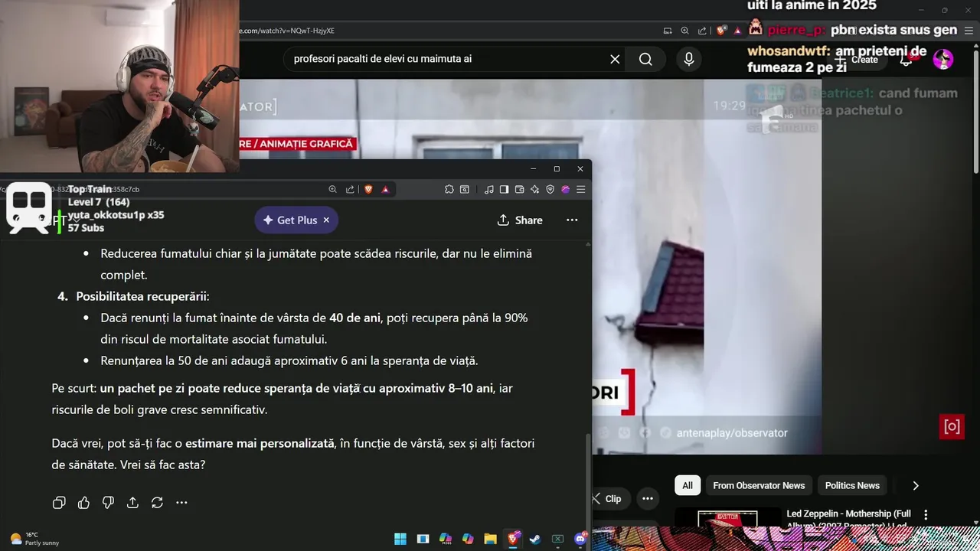Open the Windows Start menu
Viewport: 980px width, 551px height.
click(400, 539)
